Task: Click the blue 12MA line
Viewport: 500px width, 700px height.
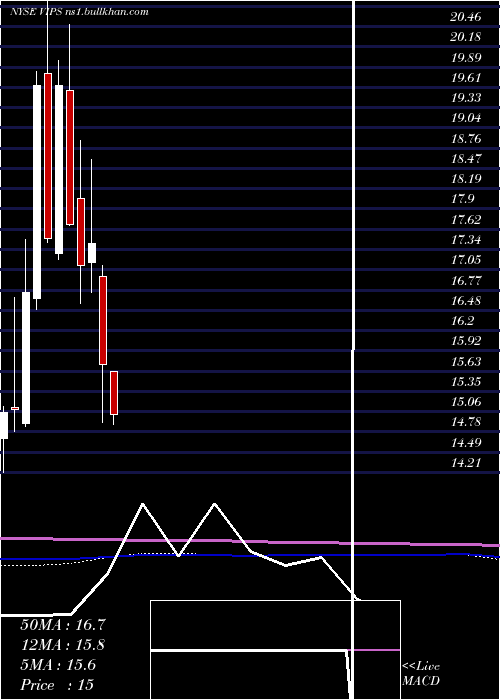Action: (x=250, y=556)
